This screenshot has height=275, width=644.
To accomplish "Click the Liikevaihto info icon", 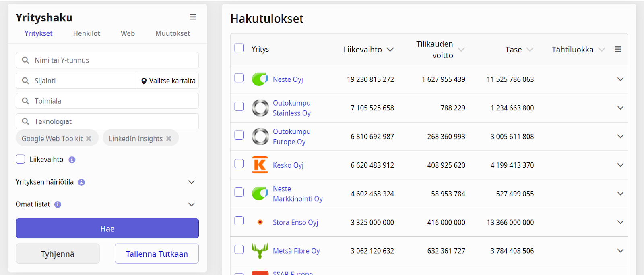I will [x=72, y=160].
